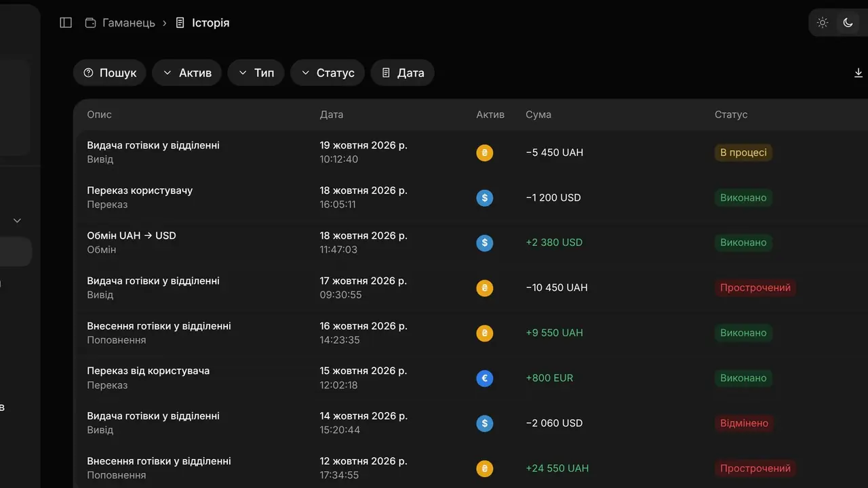The height and width of the screenshot is (488, 868).
Task: Click the date 16 жовтня 2026 р.
Action: (363, 326)
